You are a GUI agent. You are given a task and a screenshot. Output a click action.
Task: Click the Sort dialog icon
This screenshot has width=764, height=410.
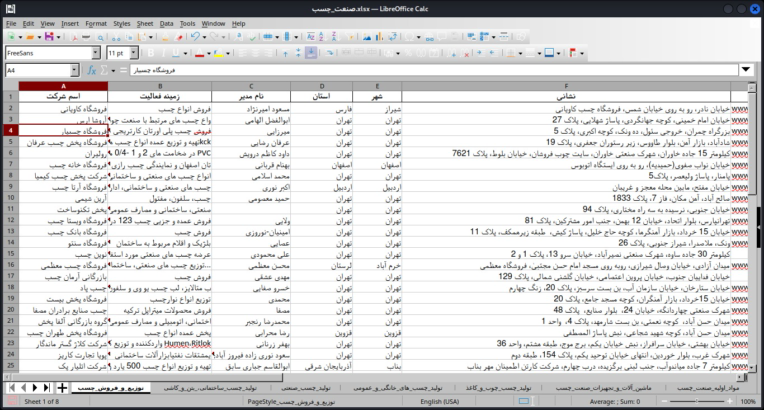pyautogui.click(x=310, y=37)
